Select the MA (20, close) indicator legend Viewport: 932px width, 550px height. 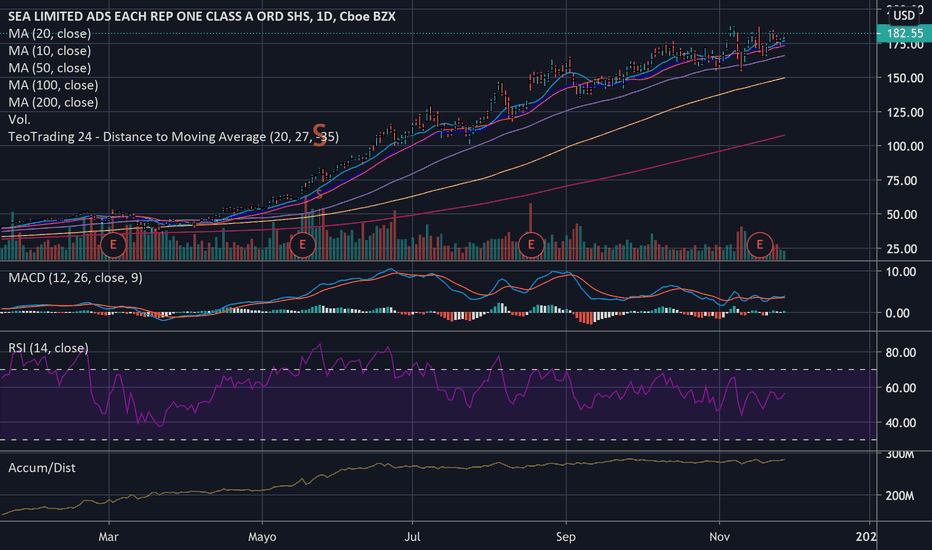click(x=49, y=33)
